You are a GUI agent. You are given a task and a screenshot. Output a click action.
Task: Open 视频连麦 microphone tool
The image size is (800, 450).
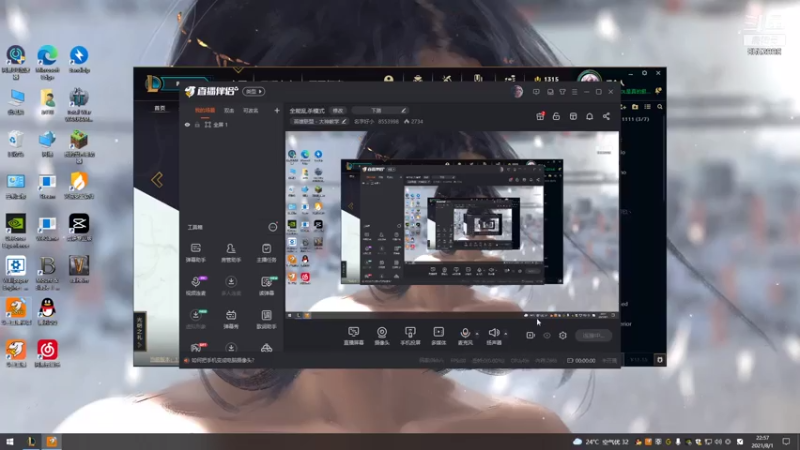196,286
